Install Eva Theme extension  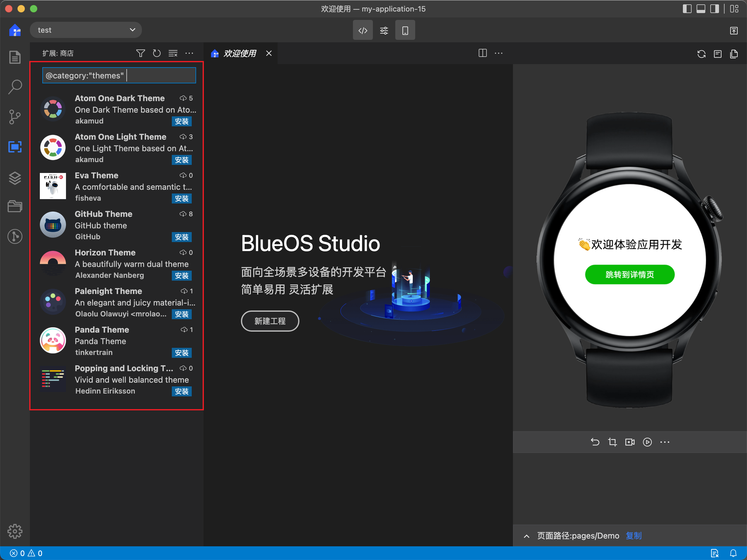pyautogui.click(x=182, y=198)
